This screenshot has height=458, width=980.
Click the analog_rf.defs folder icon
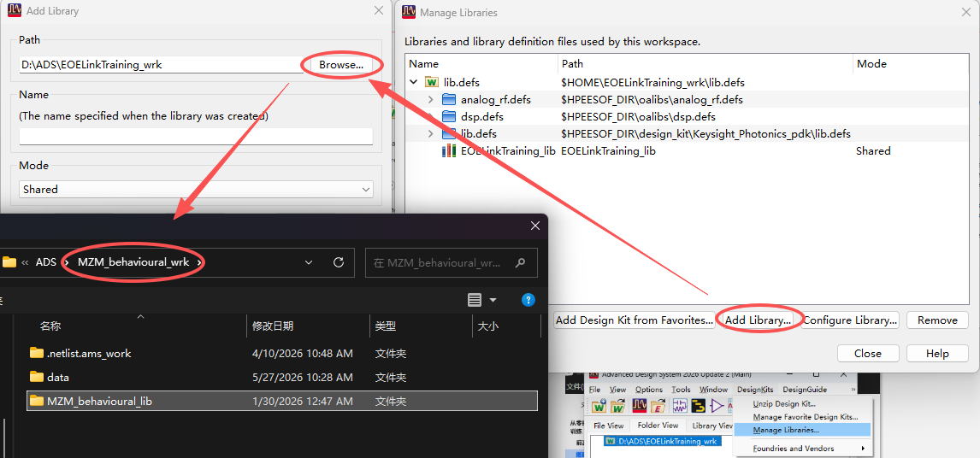click(449, 99)
